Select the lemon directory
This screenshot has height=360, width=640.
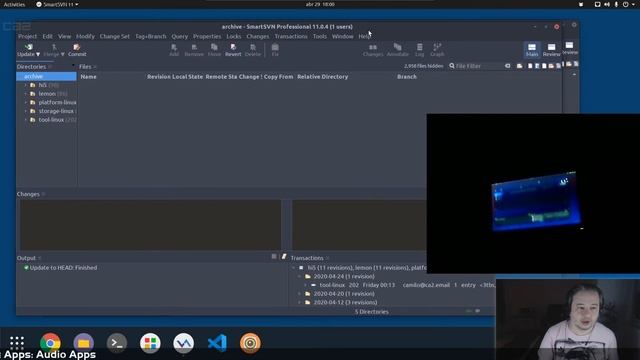(47, 93)
